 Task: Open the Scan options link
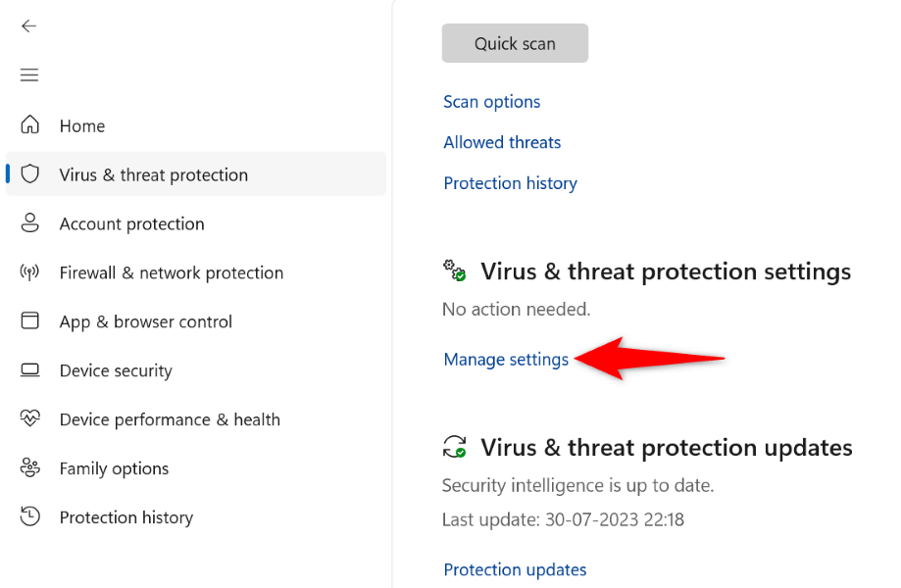491,102
